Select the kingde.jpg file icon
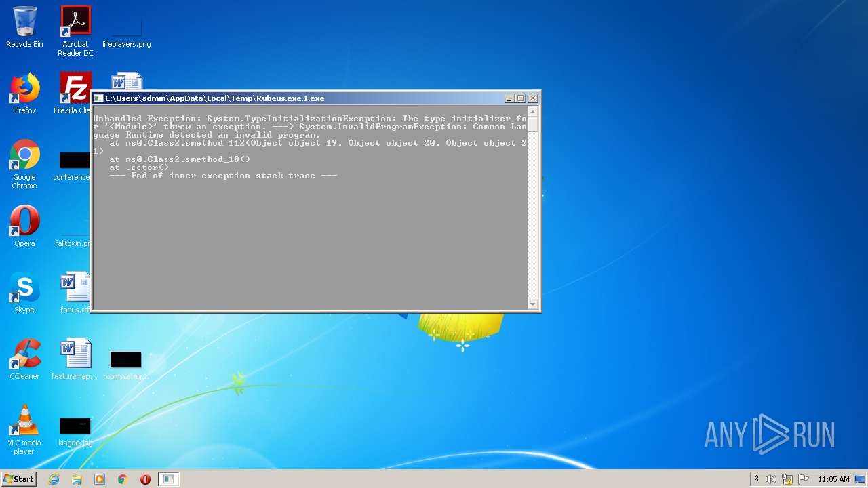 tap(75, 431)
